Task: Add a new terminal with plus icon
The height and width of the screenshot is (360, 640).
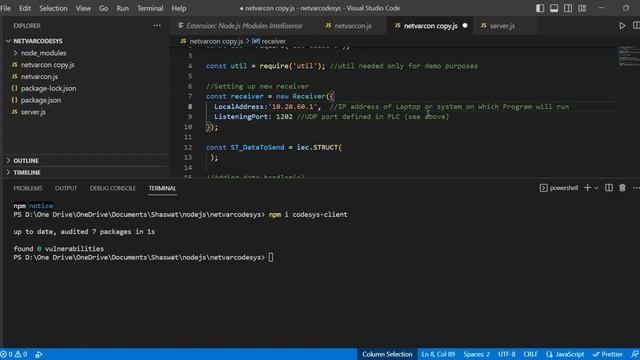Action: click(587, 188)
